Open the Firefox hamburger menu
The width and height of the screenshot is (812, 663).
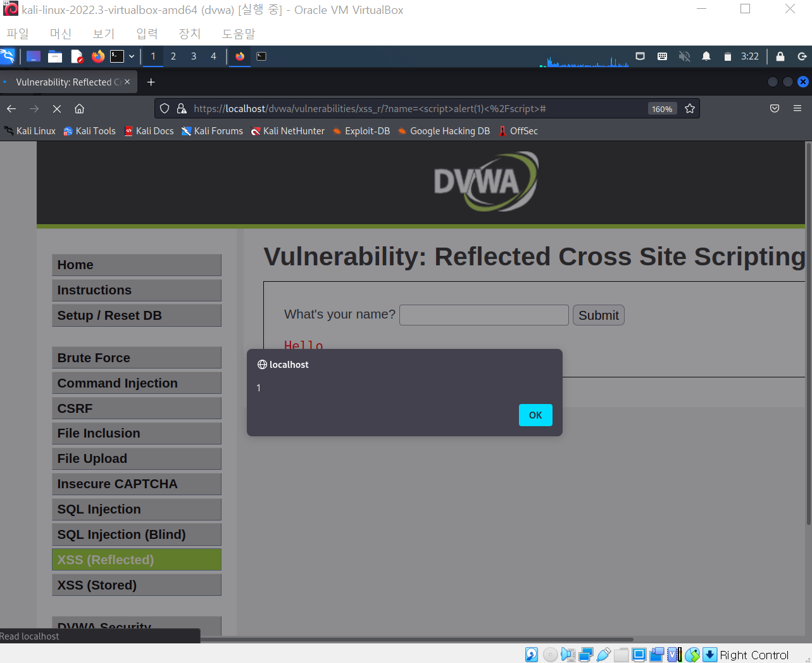tap(797, 109)
